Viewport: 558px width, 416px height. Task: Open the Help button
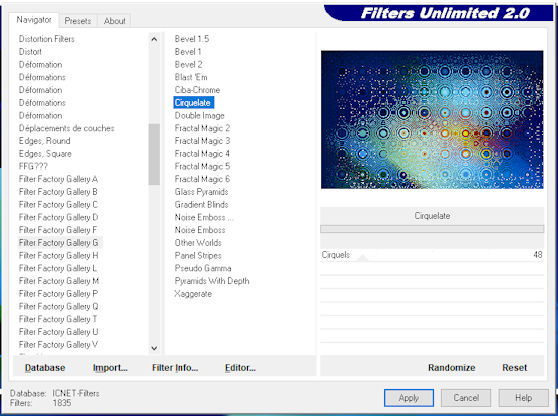pyautogui.click(x=523, y=397)
